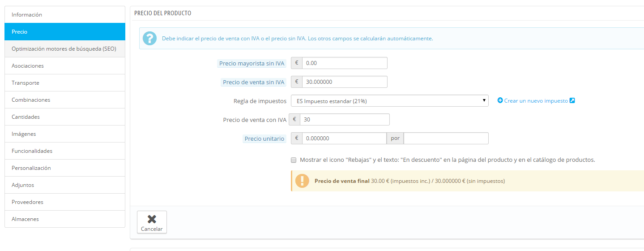Open Optimización motores de búsqueda (SEO) tab
Image resolution: width=644 pixels, height=251 pixels.
[65, 49]
